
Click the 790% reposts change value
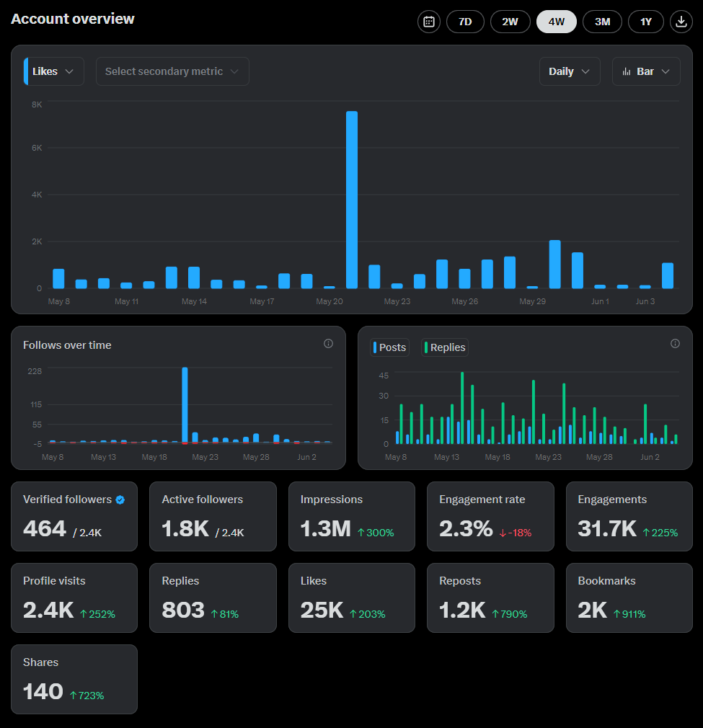pos(509,614)
